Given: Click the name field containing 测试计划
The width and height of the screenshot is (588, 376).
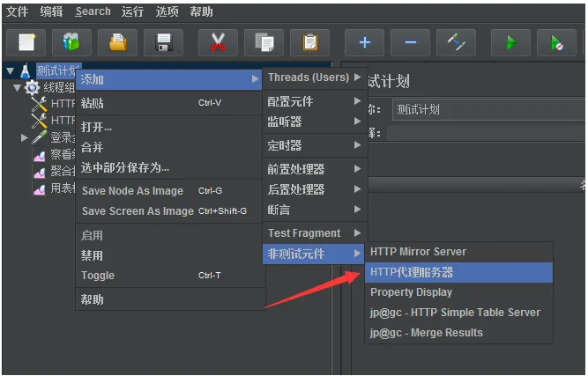Looking at the screenshot, I should [x=489, y=110].
